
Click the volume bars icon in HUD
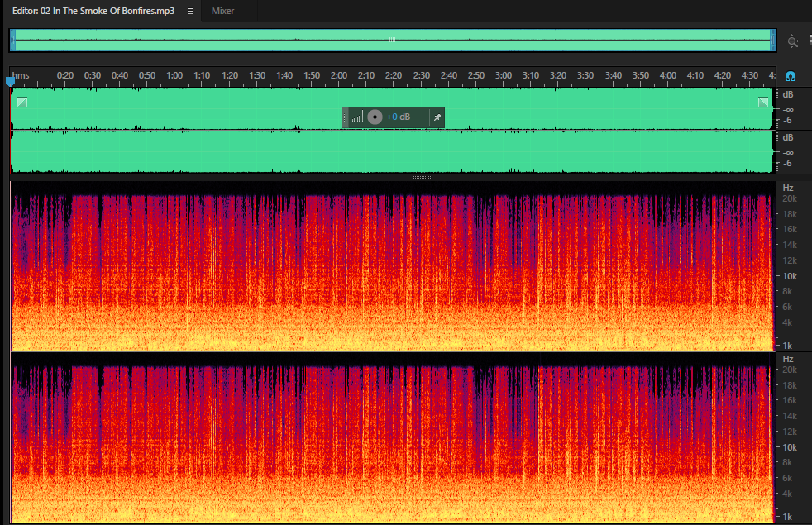point(356,117)
